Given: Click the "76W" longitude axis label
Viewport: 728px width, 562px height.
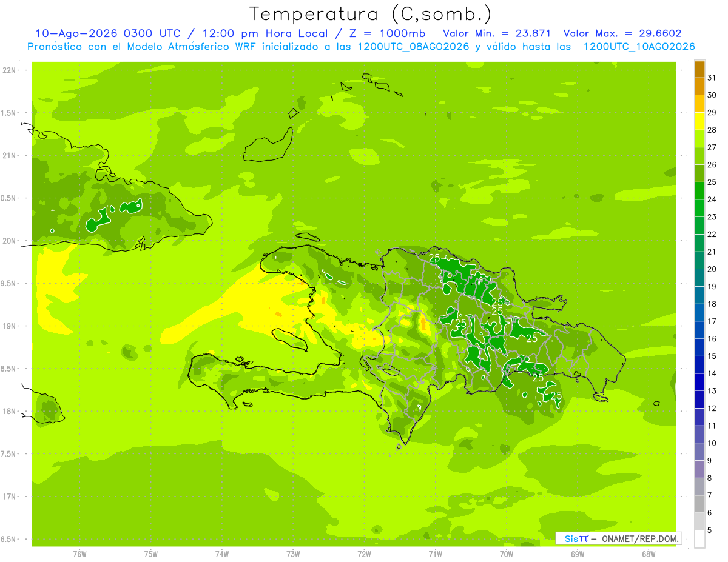Looking at the screenshot, I should click(80, 554).
